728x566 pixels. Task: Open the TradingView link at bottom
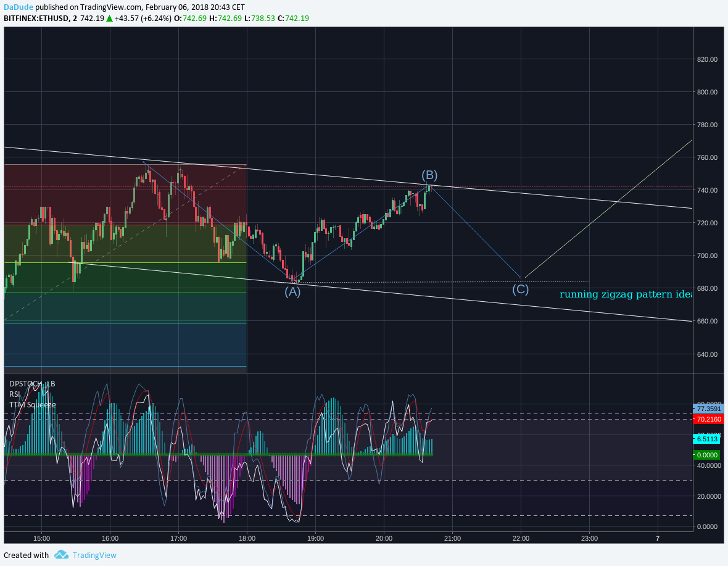point(94,556)
